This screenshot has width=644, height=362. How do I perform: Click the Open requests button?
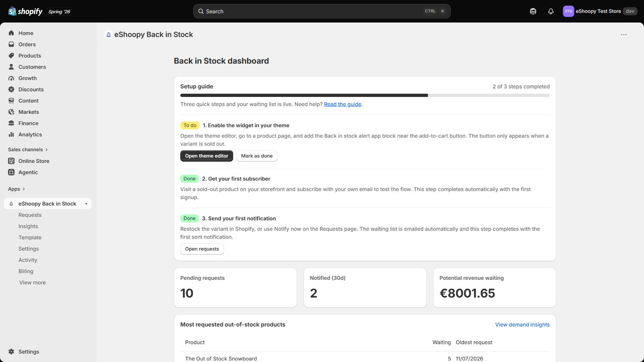pyautogui.click(x=202, y=249)
